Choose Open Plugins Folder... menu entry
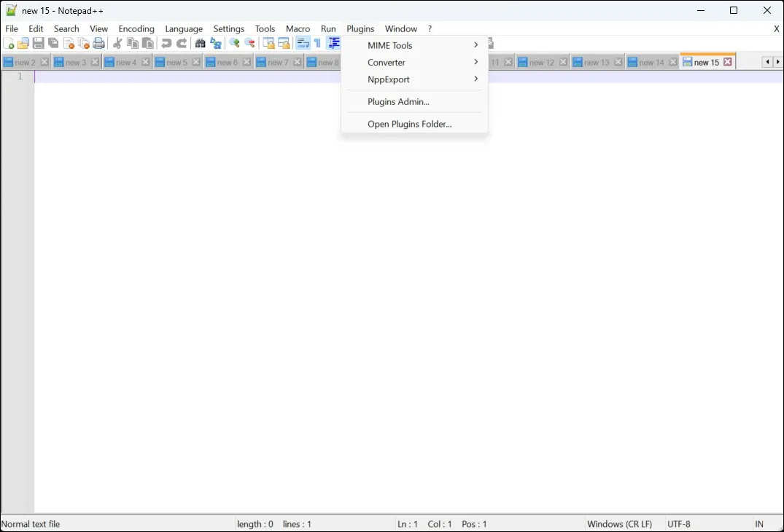Image resolution: width=784 pixels, height=532 pixels. [409, 124]
